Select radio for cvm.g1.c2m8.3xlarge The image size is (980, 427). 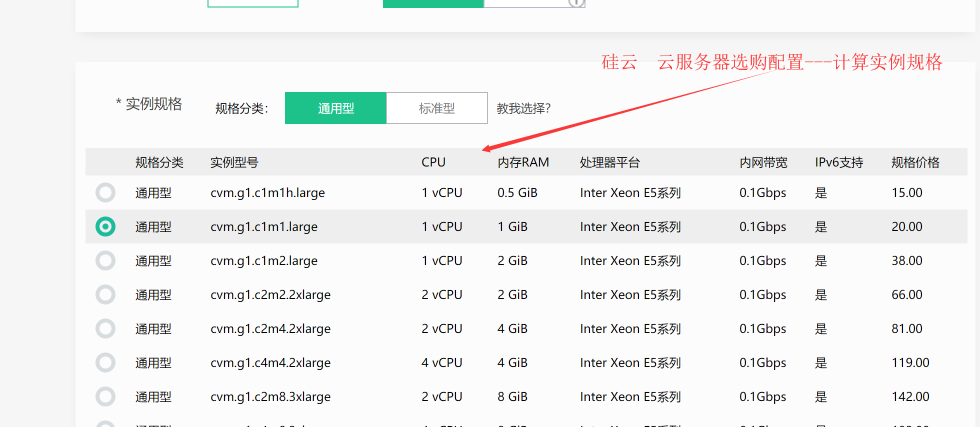coord(105,396)
